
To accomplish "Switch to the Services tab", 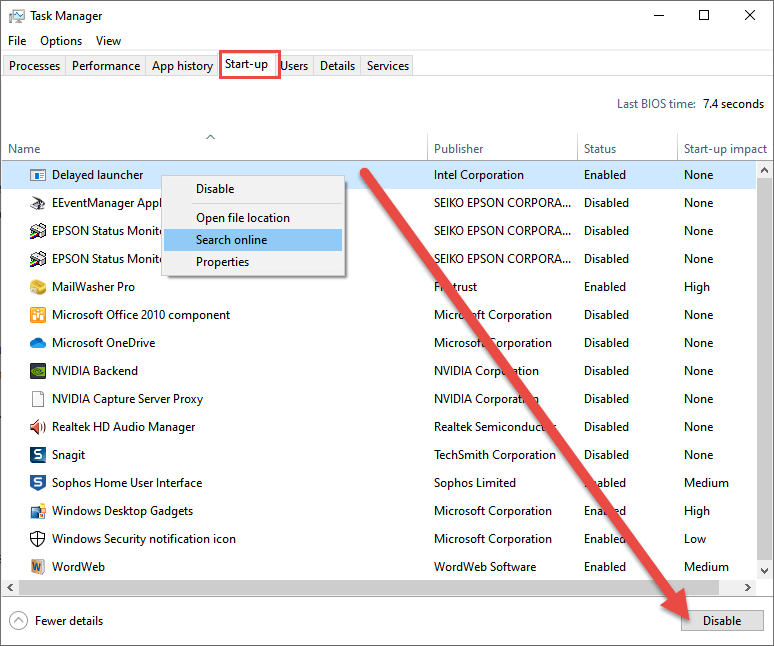I will pyautogui.click(x=387, y=66).
